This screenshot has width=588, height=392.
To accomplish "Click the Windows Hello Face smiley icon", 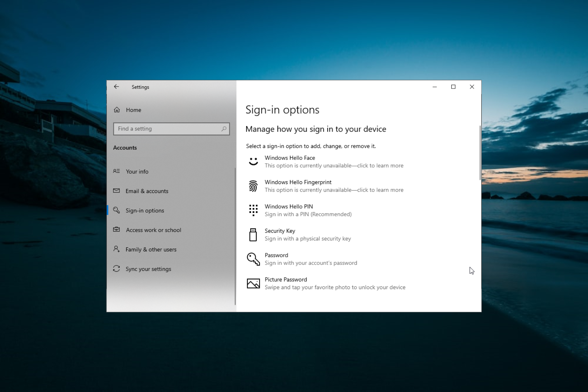I will [253, 161].
